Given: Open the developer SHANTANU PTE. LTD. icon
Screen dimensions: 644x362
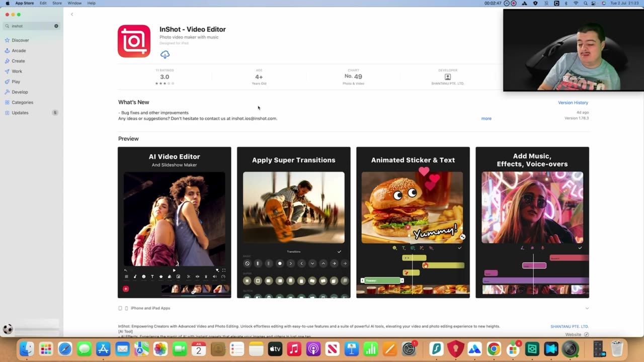Looking at the screenshot, I should pos(448,77).
